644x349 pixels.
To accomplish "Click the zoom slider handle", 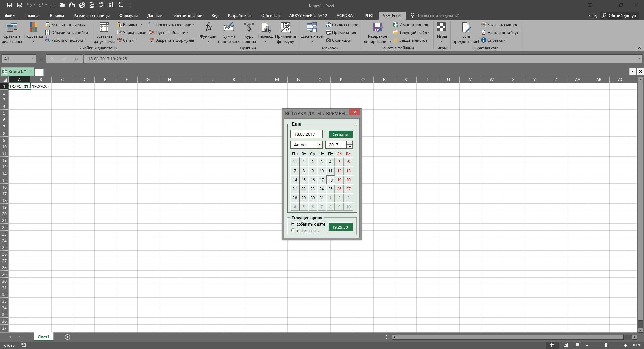I will [606, 345].
